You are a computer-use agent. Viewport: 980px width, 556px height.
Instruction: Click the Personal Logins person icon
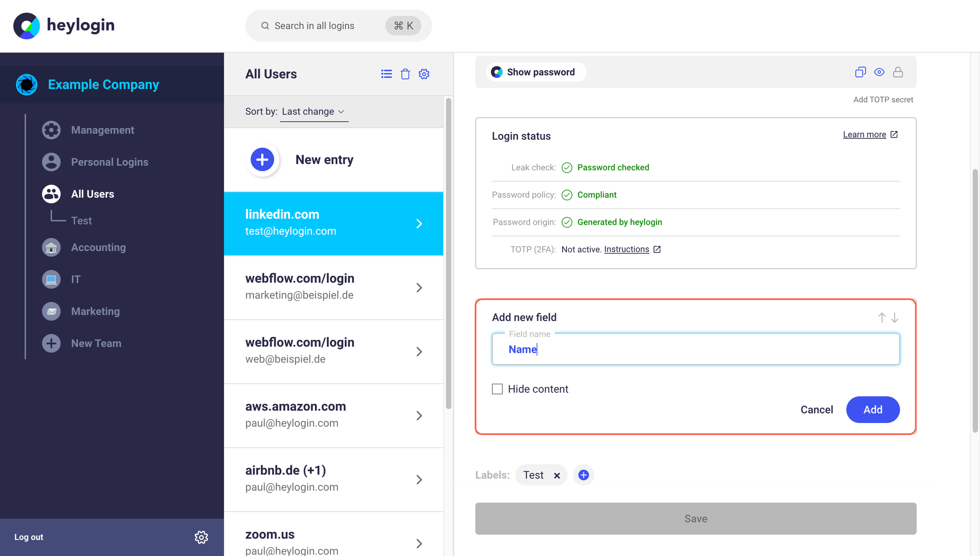[x=51, y=162]
